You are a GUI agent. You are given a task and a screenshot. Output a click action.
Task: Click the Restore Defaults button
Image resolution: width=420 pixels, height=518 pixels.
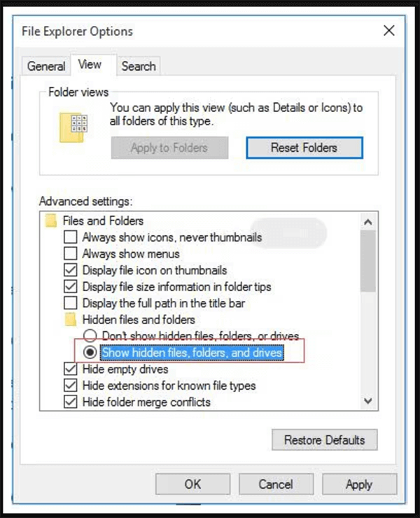click(x=325, y=440)
